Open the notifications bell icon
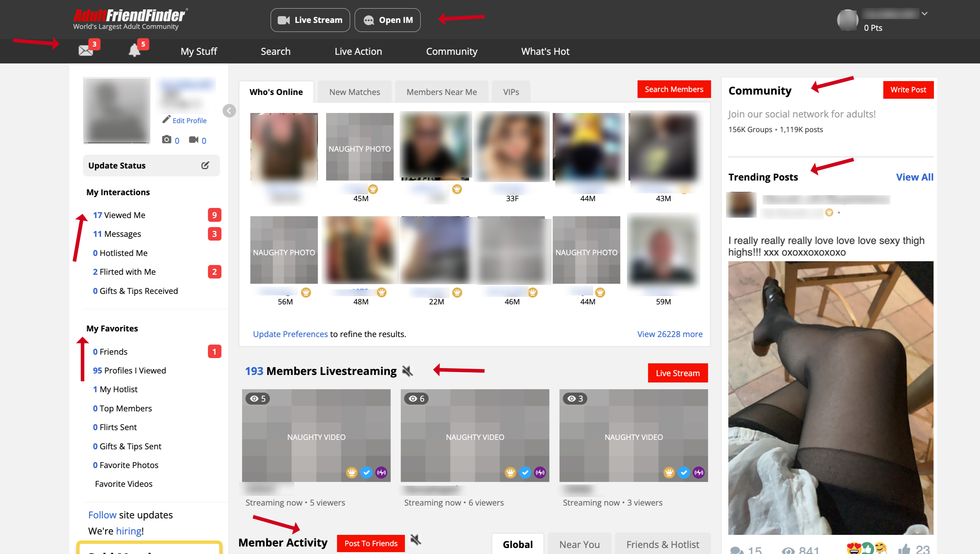 pos(135,50)
